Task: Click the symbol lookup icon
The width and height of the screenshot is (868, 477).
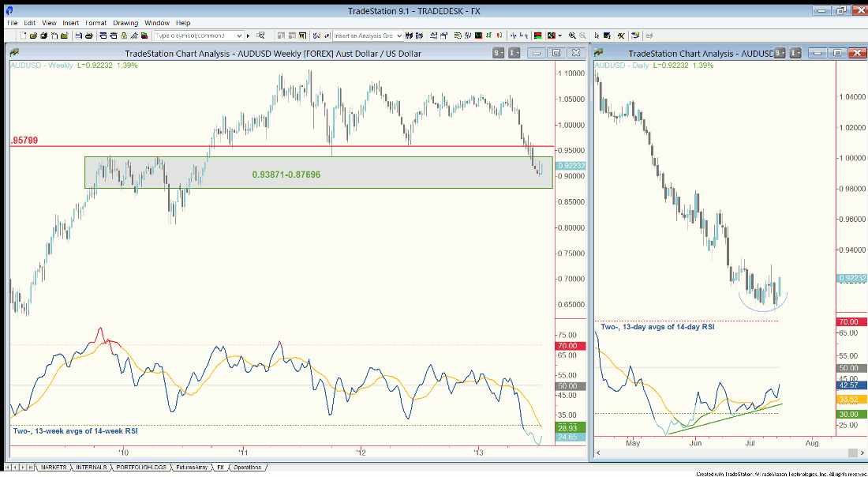Action: [259, 36]
